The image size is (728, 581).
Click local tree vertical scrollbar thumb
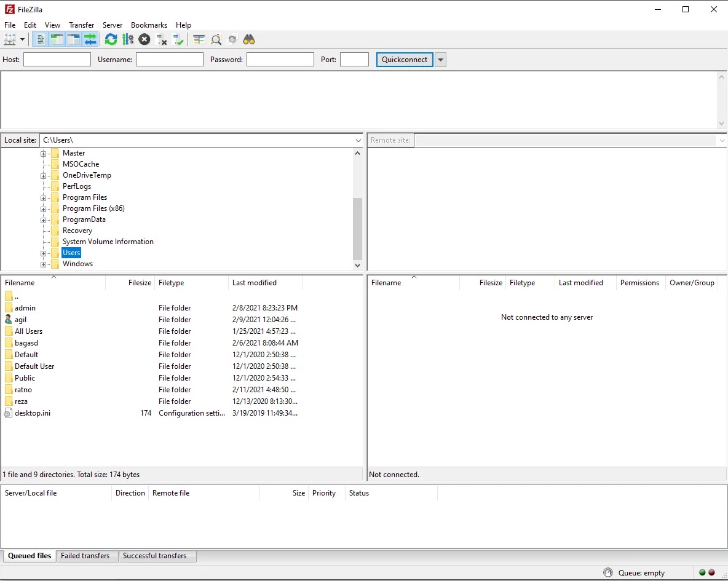point(357,229)
